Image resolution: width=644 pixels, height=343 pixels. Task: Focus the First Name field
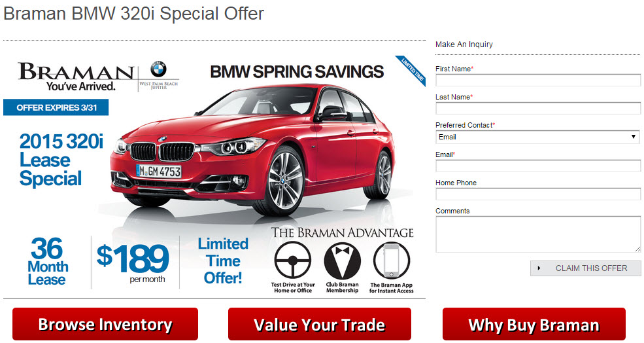tap(538, 81)
